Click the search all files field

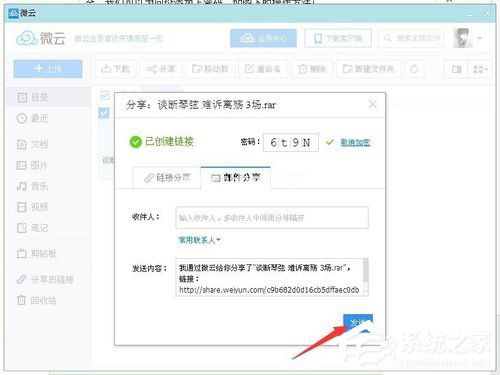click(411, 38)
